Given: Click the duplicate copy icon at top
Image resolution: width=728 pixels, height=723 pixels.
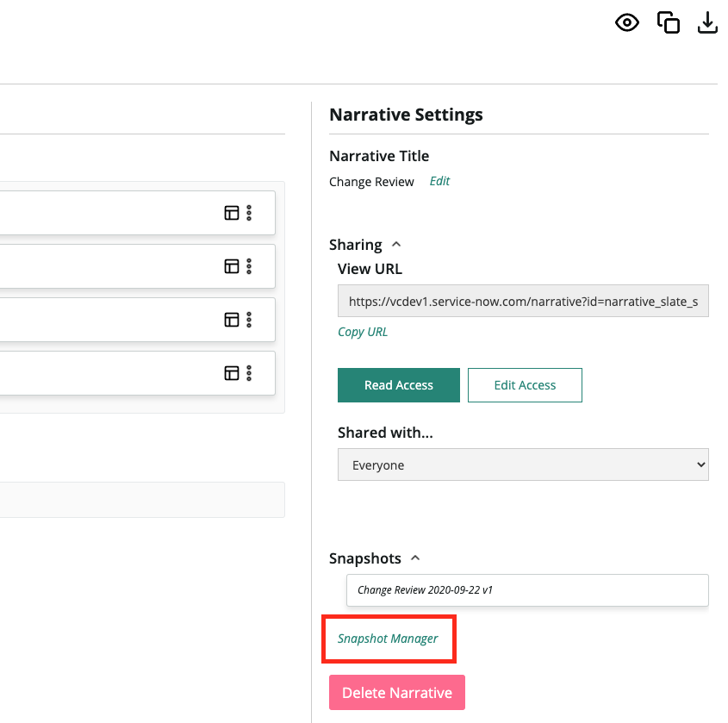Looking at the screenshot, I should pyautogui.click(x=668, y=22).
